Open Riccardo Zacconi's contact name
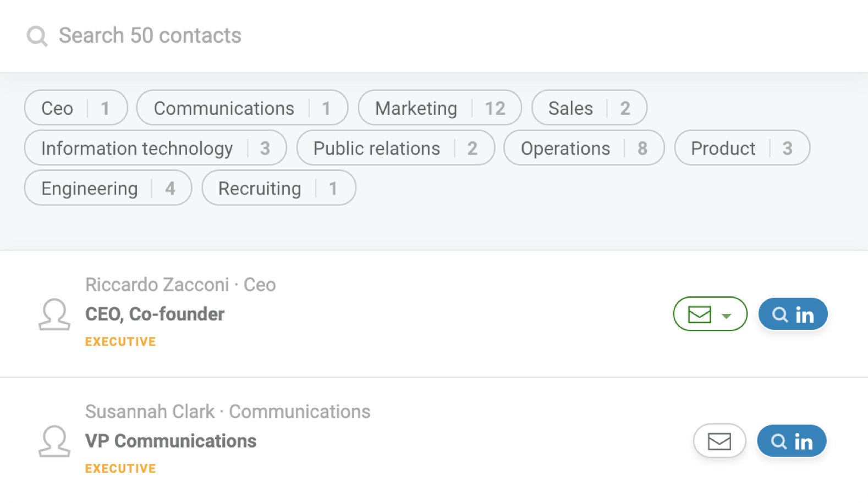This screenshot has height=503, width=868. pyautogui.click(x=157, y=285)
